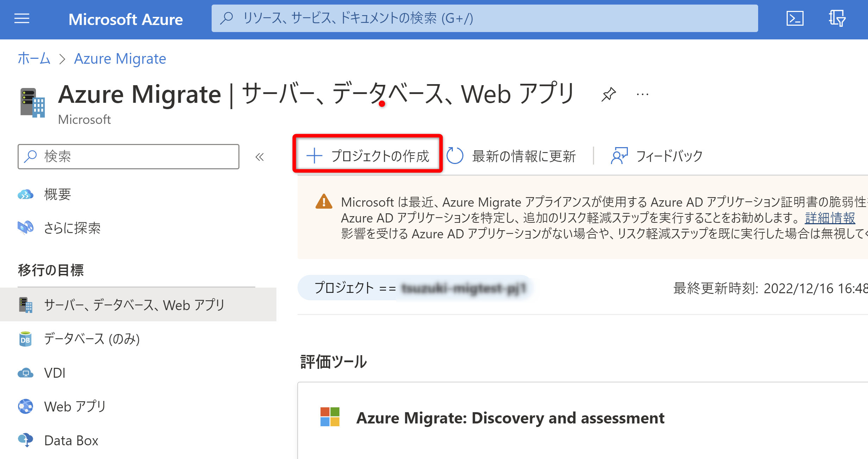Open Web アプリ in the sidebar

pyautogui.click(x=75, y=407)
